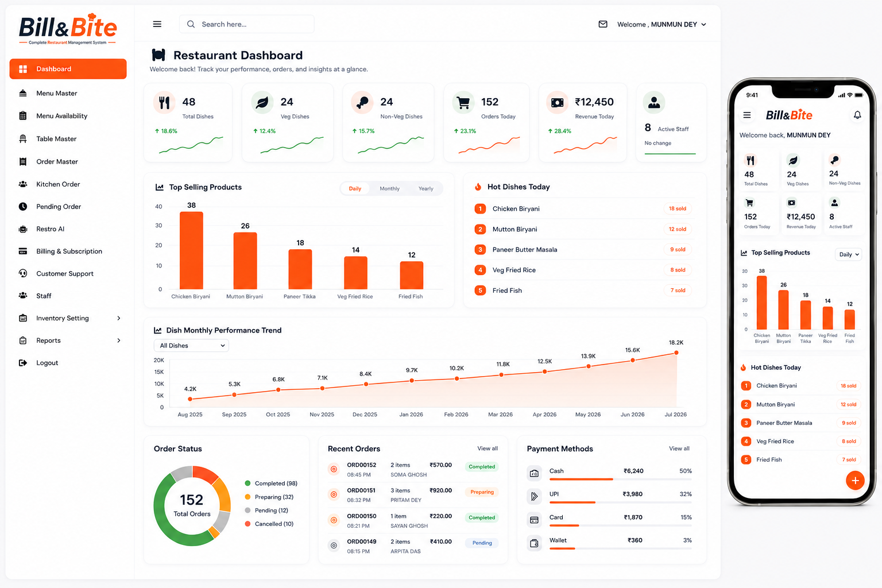Viewport: 882px width, 588px height.
Task: Click the Cancelled (10) legend entry
Action: click(x=269, y=524)
